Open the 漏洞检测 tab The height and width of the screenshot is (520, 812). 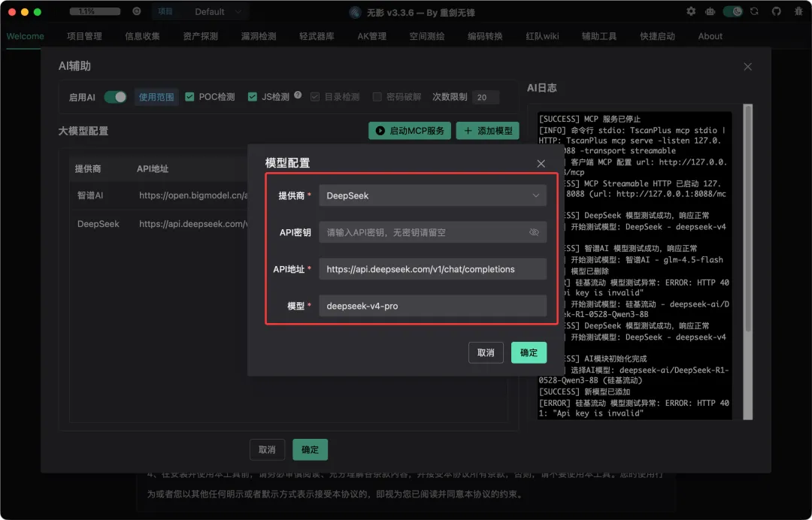pos(259,36)
